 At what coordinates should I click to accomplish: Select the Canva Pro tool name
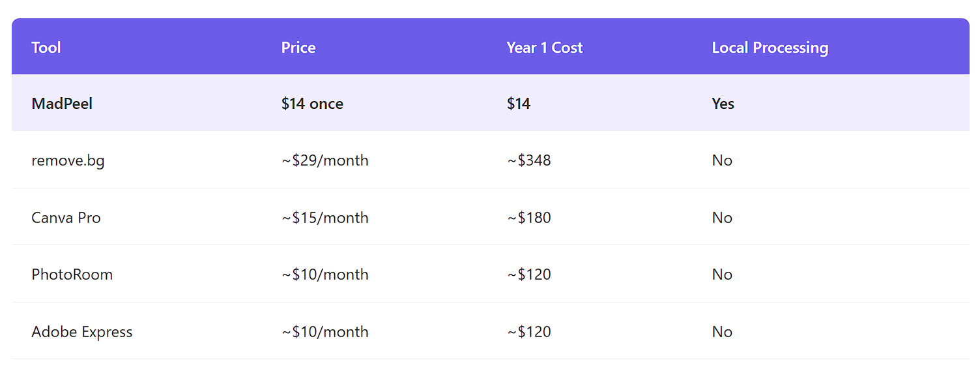point(66,218)
